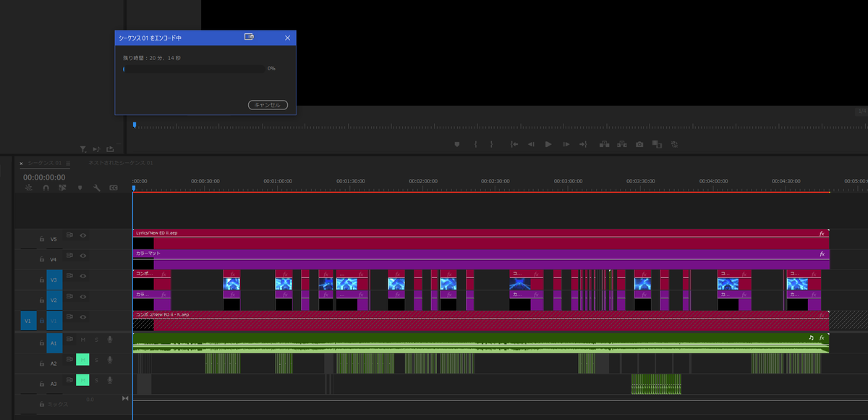Go to the Out point
The height and width of the screenshot is (420, 868).
pos(584,144)
